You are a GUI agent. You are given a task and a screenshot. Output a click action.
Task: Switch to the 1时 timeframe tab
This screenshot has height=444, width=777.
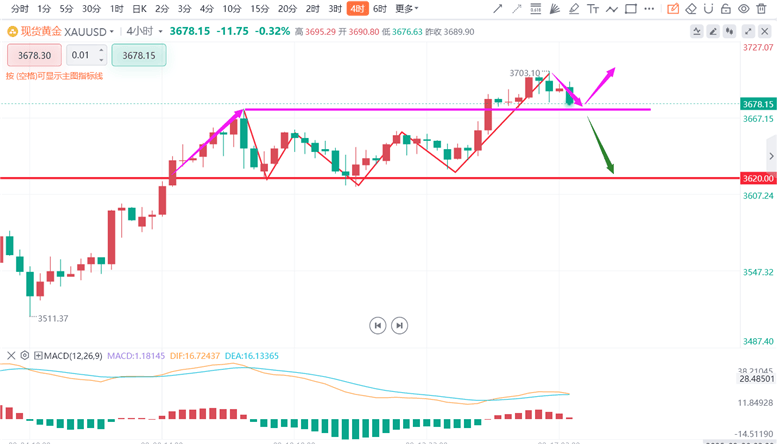point(114,9)
